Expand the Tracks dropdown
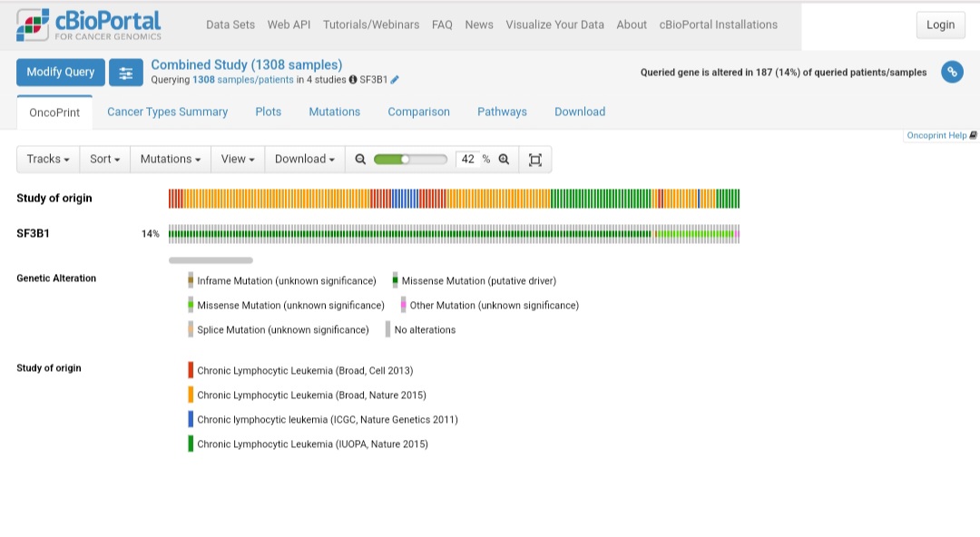This screenshot has width=980, height=537. 47,159
